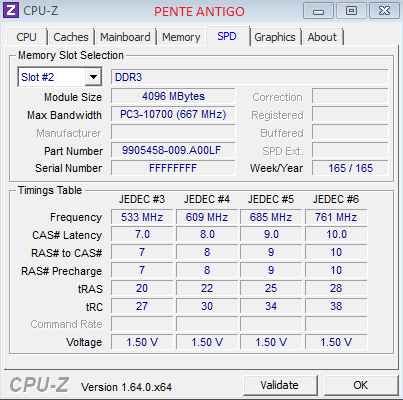
Task: Click the FFFFFFFF serial number field
Action: point(173,168)
